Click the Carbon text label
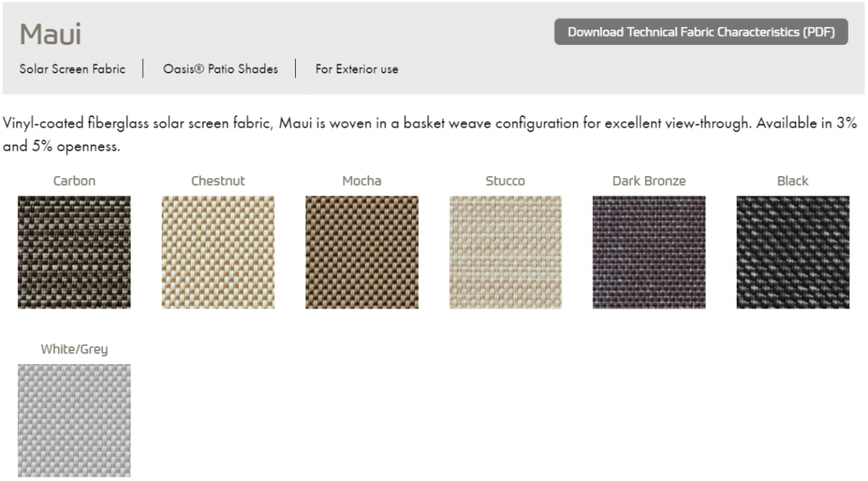 click(x=75, y=180)
